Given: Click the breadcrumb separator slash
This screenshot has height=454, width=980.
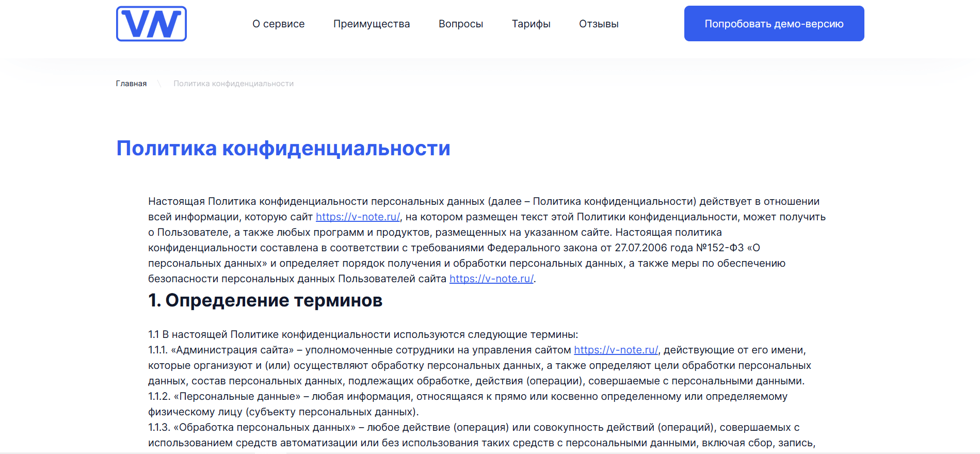Looking at the screenshot, I should point(159,84).
